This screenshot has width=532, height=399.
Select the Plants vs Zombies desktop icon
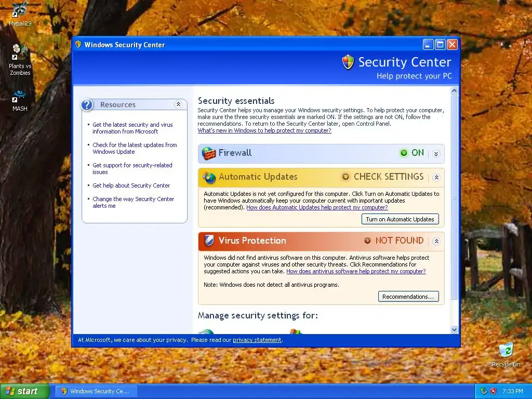[20, 60]
